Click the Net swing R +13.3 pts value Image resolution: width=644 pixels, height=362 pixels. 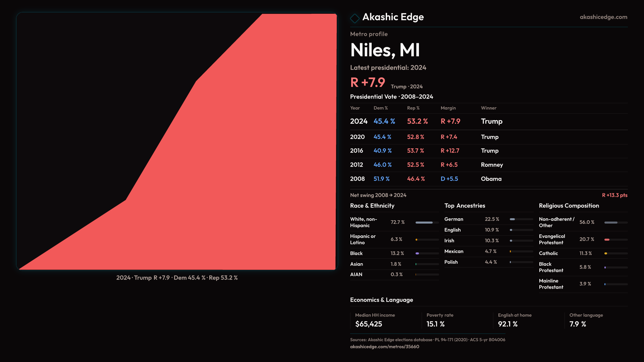point(614,195)
